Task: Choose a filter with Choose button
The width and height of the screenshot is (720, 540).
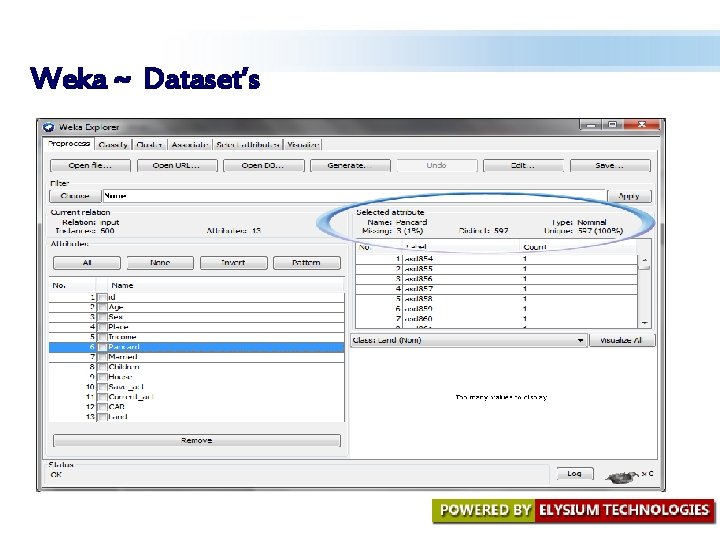Action: (x=75, y=196)
